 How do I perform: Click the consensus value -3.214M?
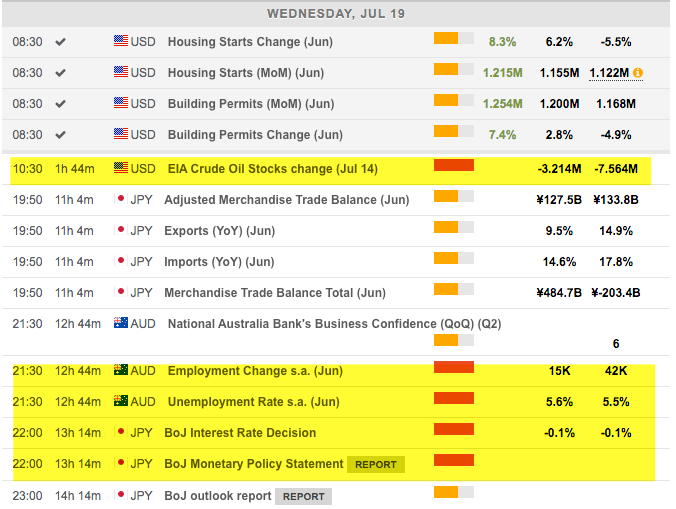coord(559,169)
